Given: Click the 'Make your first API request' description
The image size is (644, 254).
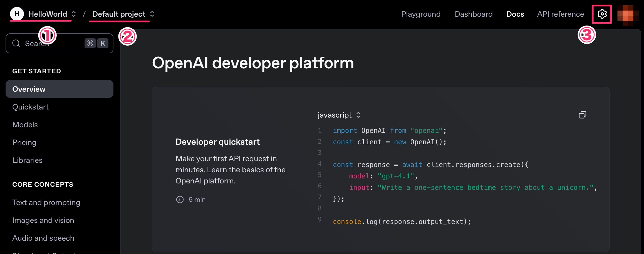Looking at the screenshot, I should 231,170.
